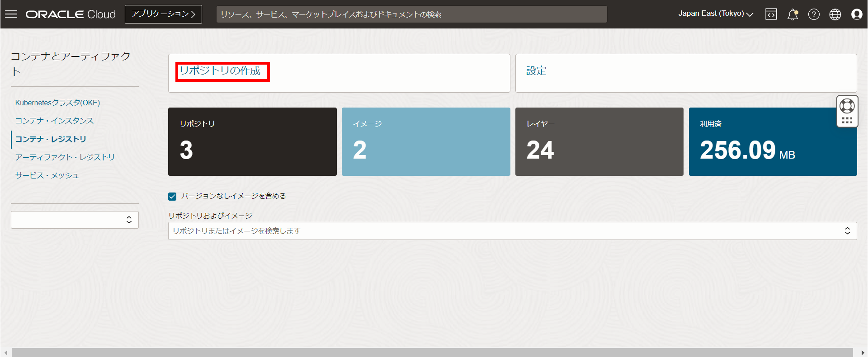Select コンテナ・レジストリ in the sidebar
868x357 pixels.
[x=51, y=139]
